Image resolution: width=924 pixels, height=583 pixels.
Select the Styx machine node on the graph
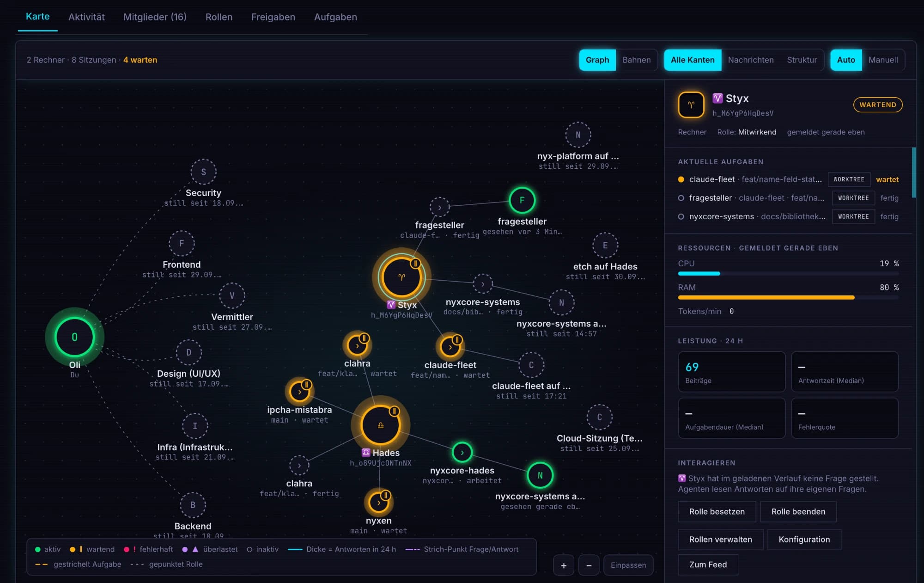401,277
